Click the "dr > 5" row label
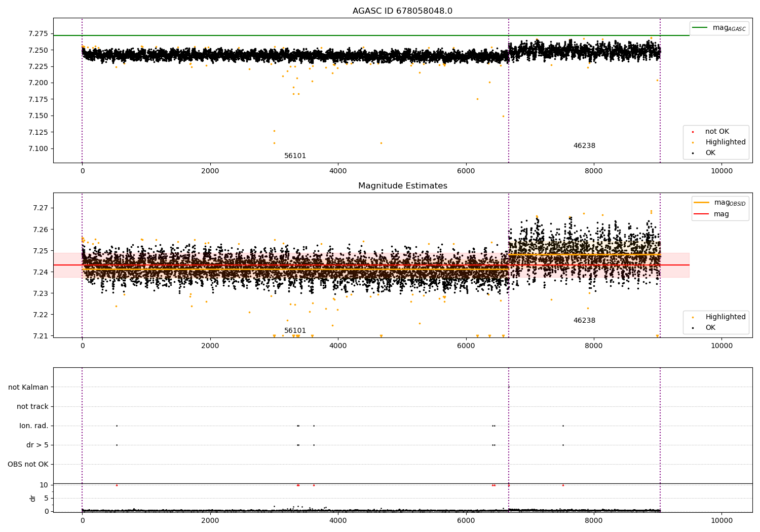Image resolution: width=760 pixels, height=532 pixels. coord(37,445)
